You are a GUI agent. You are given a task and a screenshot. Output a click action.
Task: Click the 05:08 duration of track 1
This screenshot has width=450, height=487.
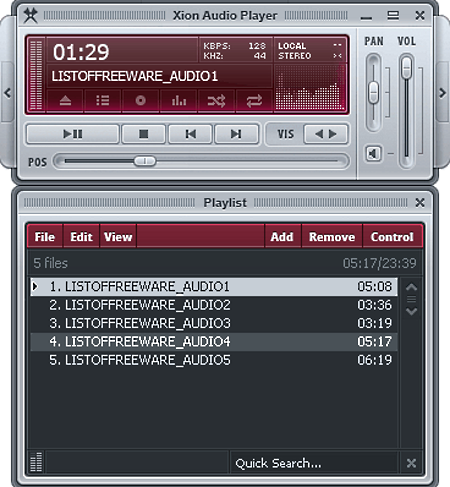coord(375,287)
